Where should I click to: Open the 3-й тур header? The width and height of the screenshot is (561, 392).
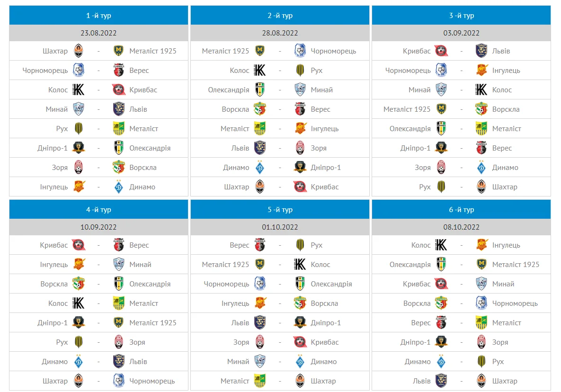pos(461,16)
